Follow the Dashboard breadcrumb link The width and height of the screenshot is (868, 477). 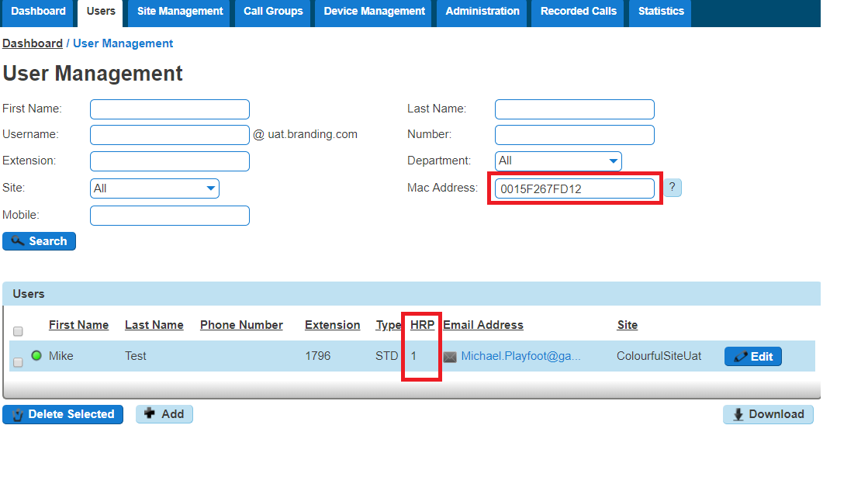pyautogui.click(x=33, y=43)
